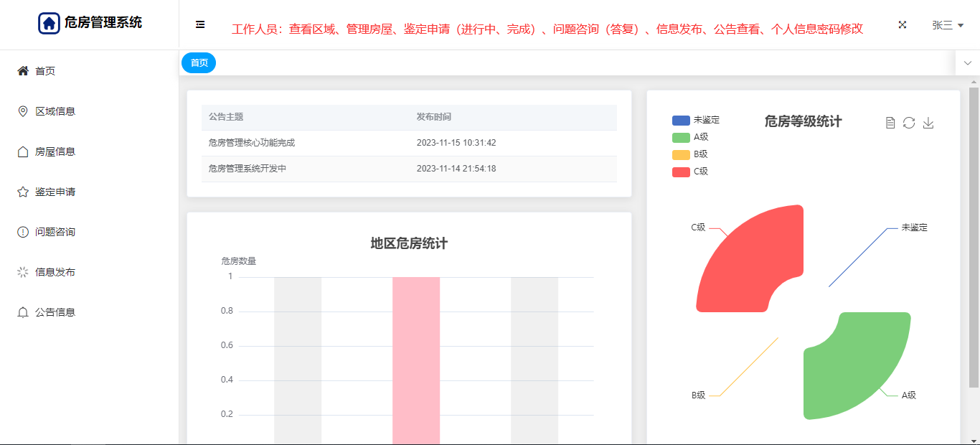980x445 pixels.
Task: Toggle the B级 legend series visibility
Action: pos(690,154)
